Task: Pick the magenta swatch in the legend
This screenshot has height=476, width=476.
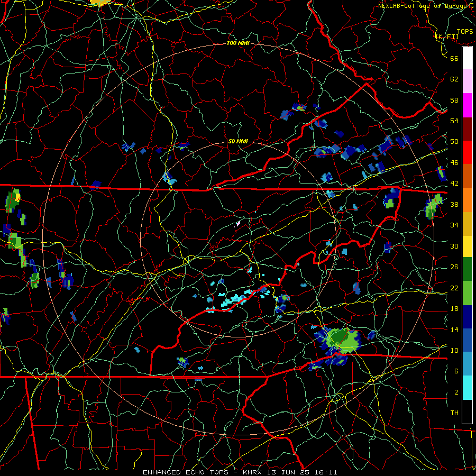Action: click(467, 105)
